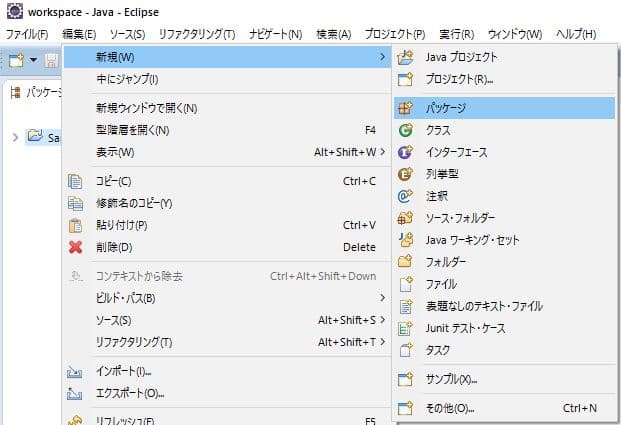Click the 修飾名のコピー icon
621x425 pixels.
click(x=75, y=203)
